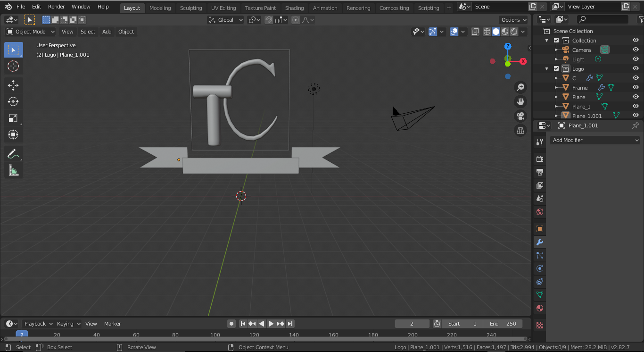
Task: Add a new workspace with plus
Action: pyautogui.click(x=449, y=8)
